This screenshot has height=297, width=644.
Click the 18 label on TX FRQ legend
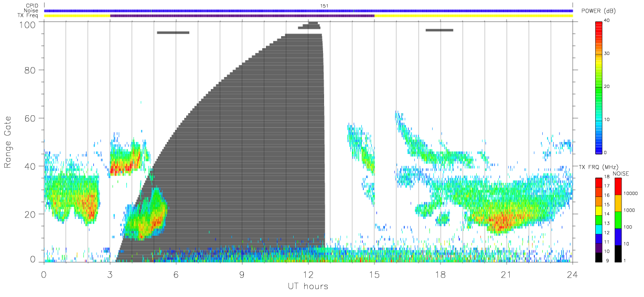607,177
